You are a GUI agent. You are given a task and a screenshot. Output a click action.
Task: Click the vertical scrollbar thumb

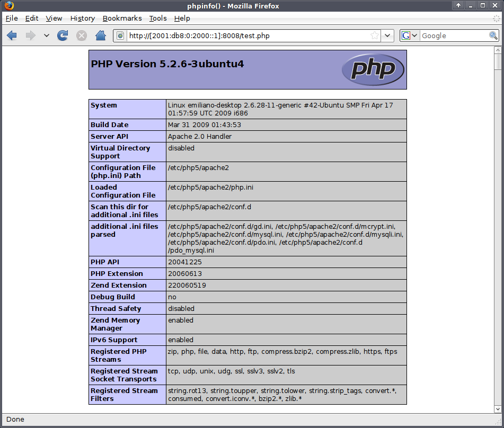[x=498, y=61]
